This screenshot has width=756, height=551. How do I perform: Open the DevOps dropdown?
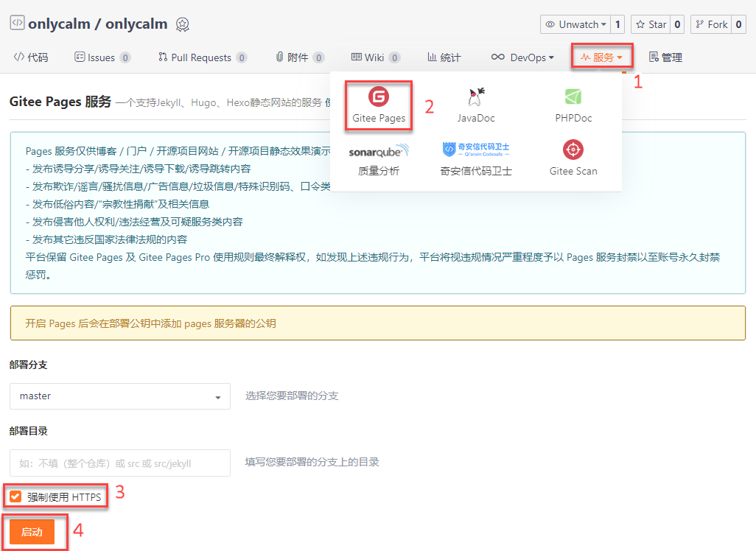(x=522, y=57)
